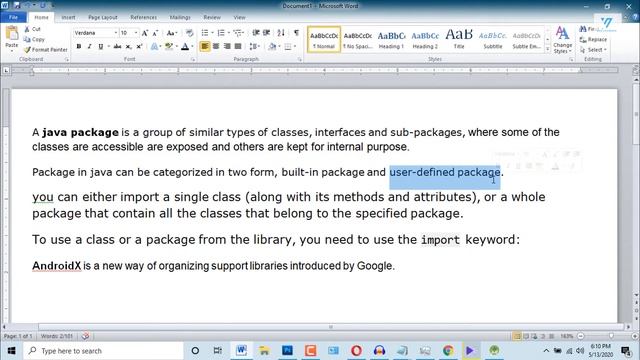The width and height of the screenshot is (640, 360).
Task: Open Word Help question mark
Action: pos(635,17)
